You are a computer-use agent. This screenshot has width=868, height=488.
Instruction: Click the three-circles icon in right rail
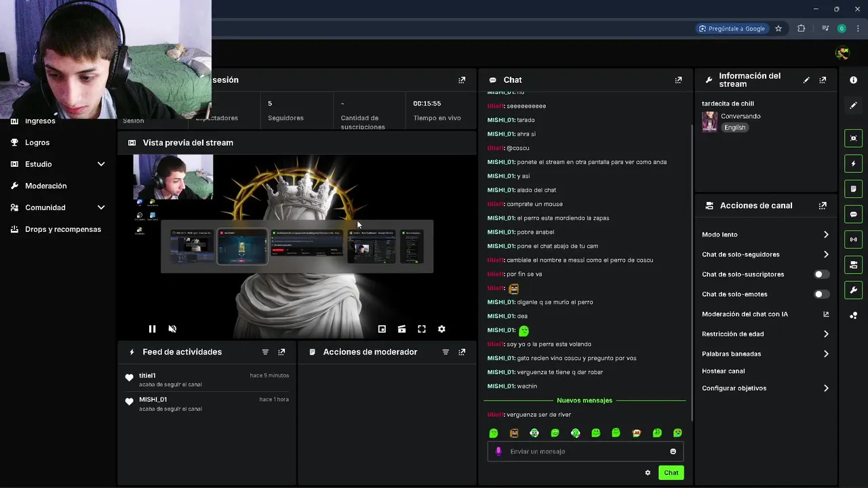(853, 315)
